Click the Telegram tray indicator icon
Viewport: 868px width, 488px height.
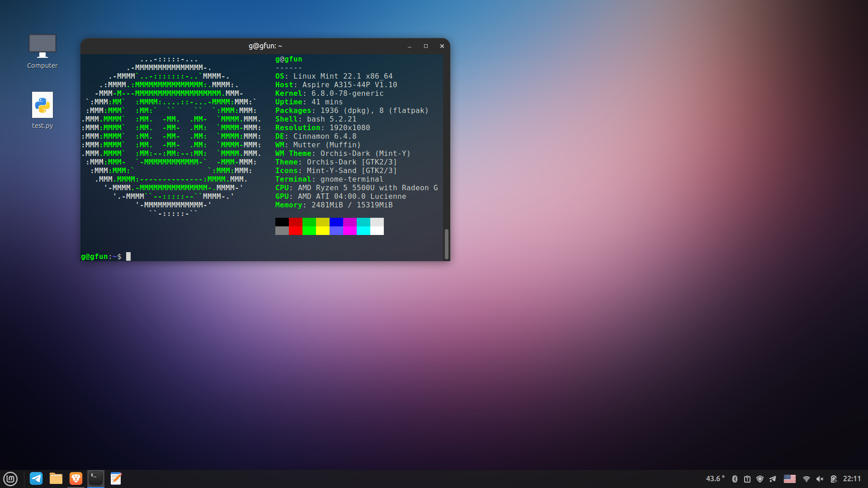pyautogui.click(x=773, y=479)
